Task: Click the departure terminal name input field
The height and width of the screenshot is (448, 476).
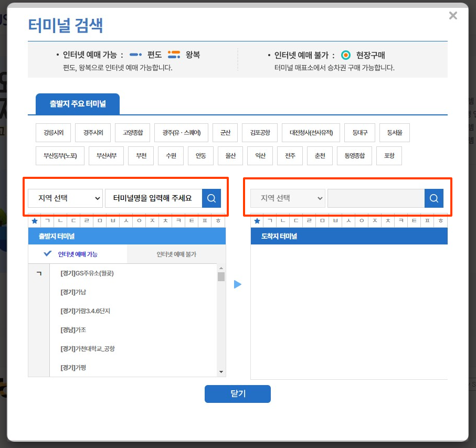Action: click(x=154, y=198)
